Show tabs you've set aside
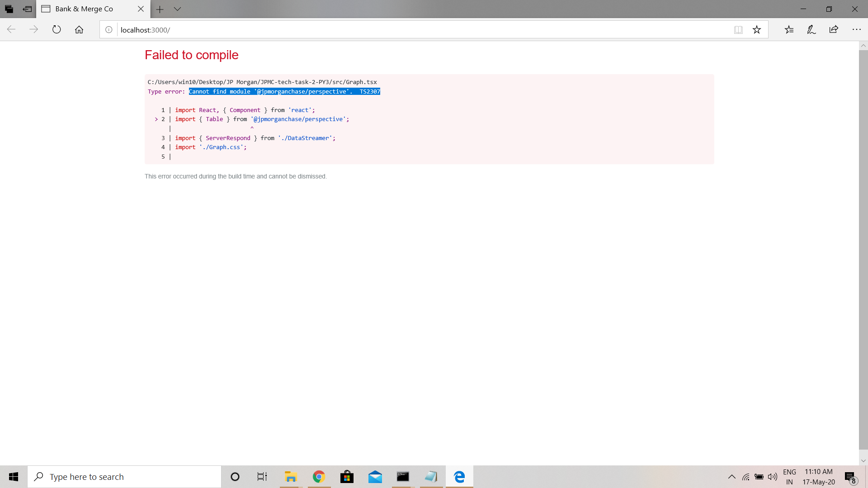 point(9,9)
